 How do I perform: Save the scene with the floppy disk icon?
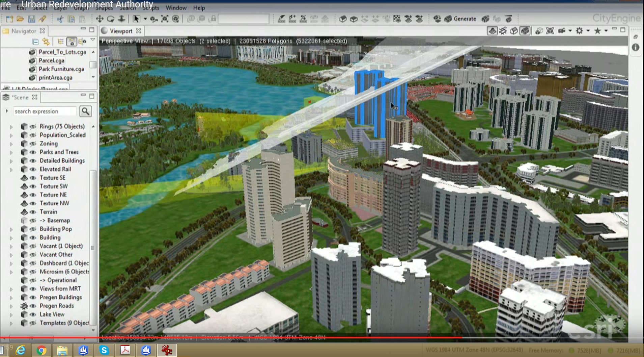pos(31,19)
